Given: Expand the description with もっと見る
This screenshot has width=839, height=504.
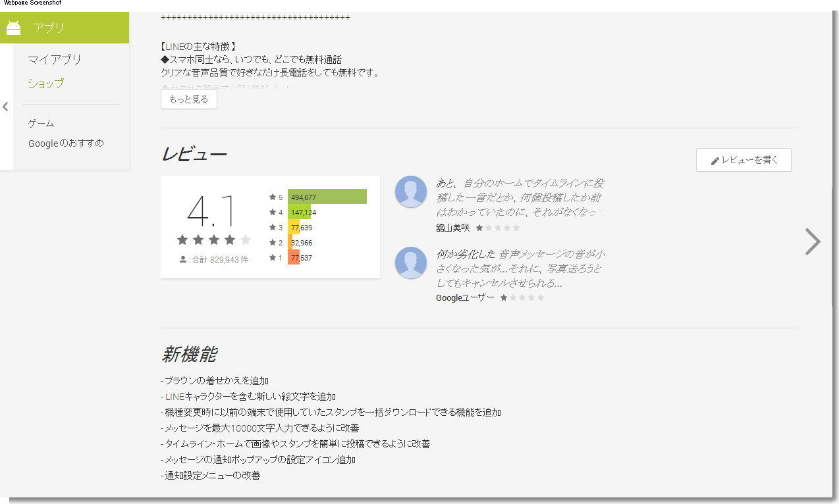Looking at the screenshot, I should (x=189, y=99).
